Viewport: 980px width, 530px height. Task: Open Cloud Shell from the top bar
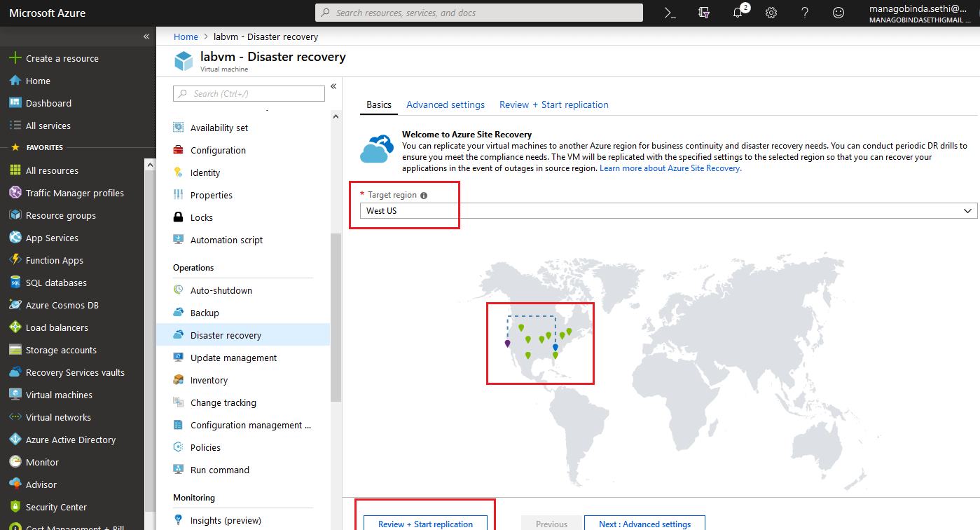670,13
